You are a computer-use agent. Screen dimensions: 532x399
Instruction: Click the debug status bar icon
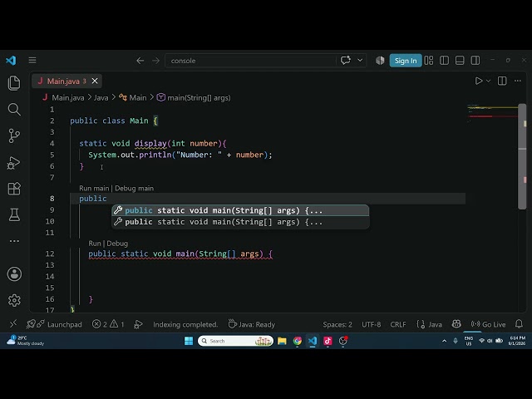[138, 324]
